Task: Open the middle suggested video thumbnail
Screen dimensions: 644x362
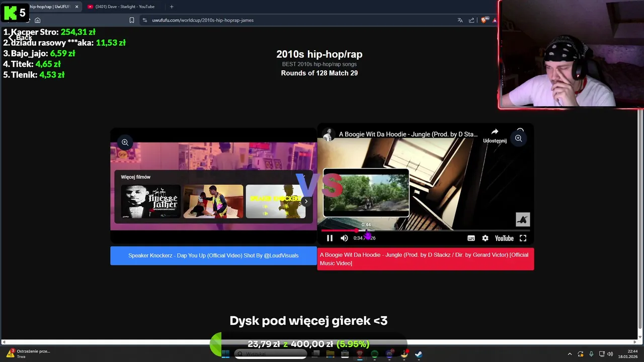Action: [x=213, y=202]
